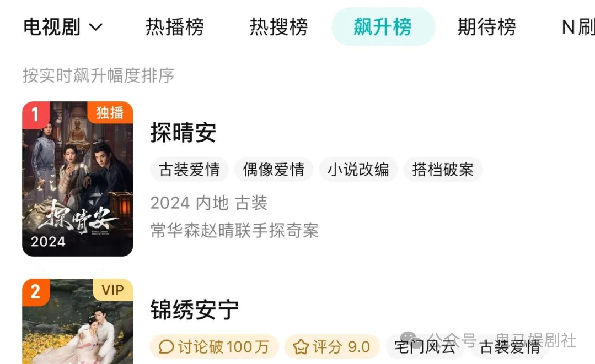This screenshot has width=595, height=364.
Task: Click the 评分 9.0 rating badge
Action: point(332,346)
